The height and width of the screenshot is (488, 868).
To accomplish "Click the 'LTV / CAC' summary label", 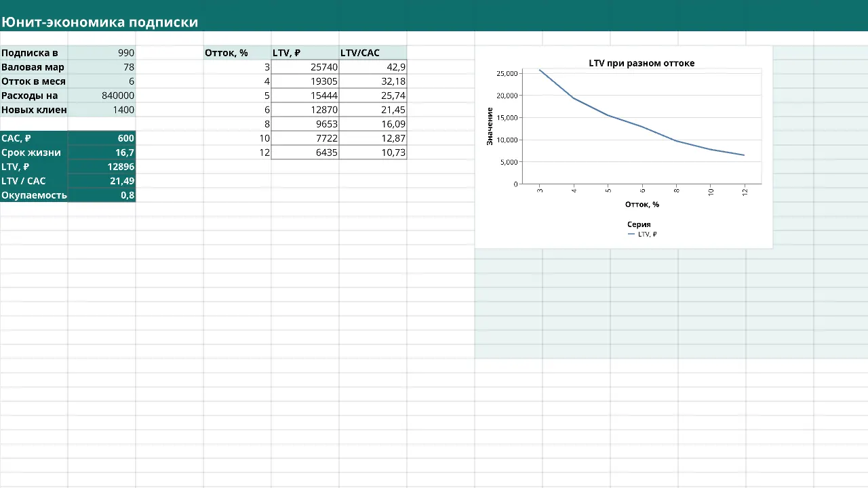I will (34, 181).
